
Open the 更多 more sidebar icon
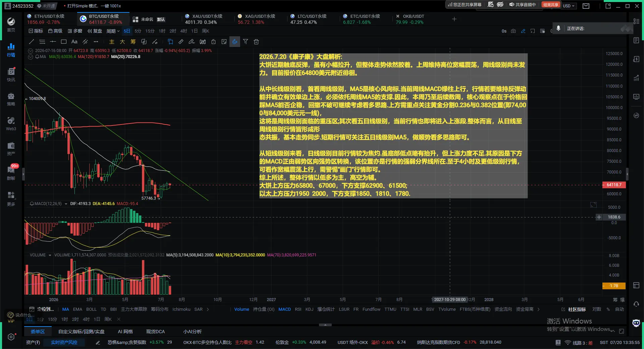(11, 199)
